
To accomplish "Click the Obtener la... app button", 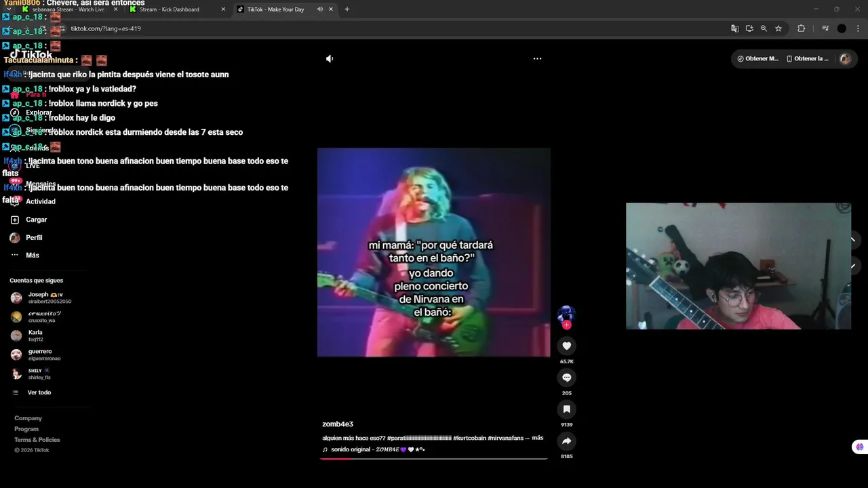I will coord(808,59).
